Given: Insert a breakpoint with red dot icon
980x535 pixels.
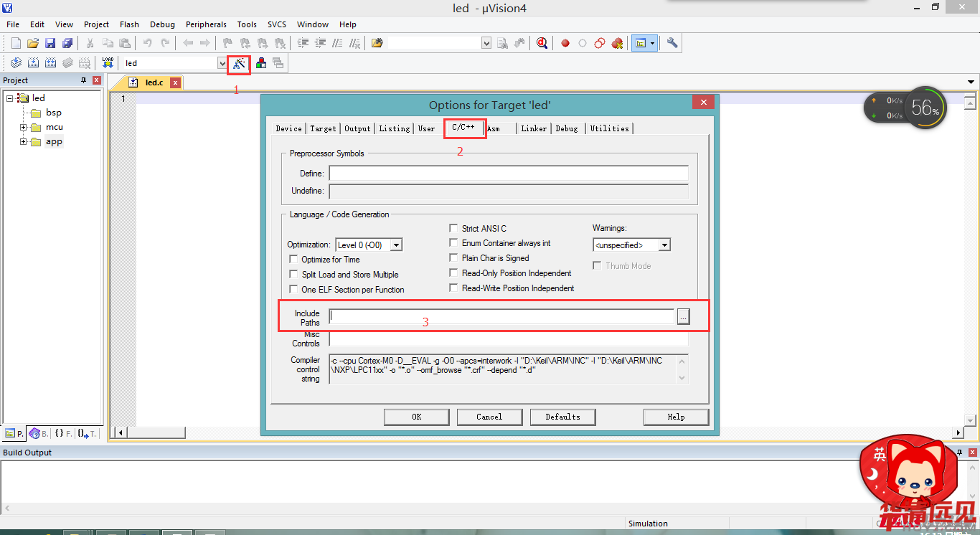Looking at the screenshot, I should point(565,43).
